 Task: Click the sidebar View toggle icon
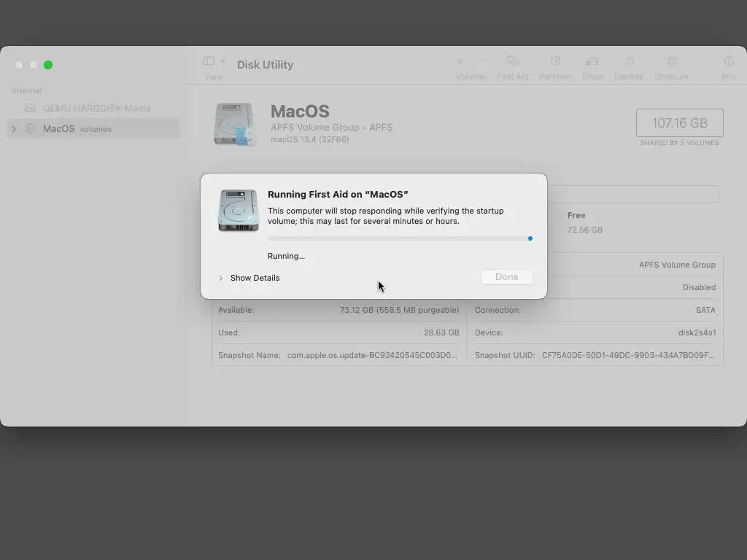[209, 61]
